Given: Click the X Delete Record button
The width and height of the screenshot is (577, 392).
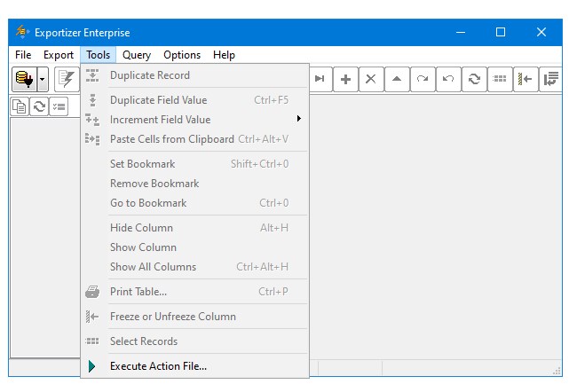Looking at the screenshot, I should [x=371, y=79].
